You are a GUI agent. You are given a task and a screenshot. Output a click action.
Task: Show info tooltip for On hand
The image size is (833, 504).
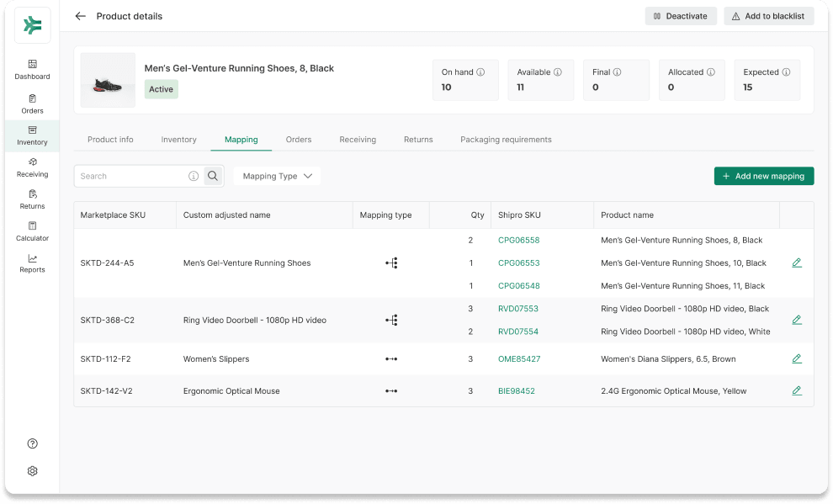click(x=480, y=72)
